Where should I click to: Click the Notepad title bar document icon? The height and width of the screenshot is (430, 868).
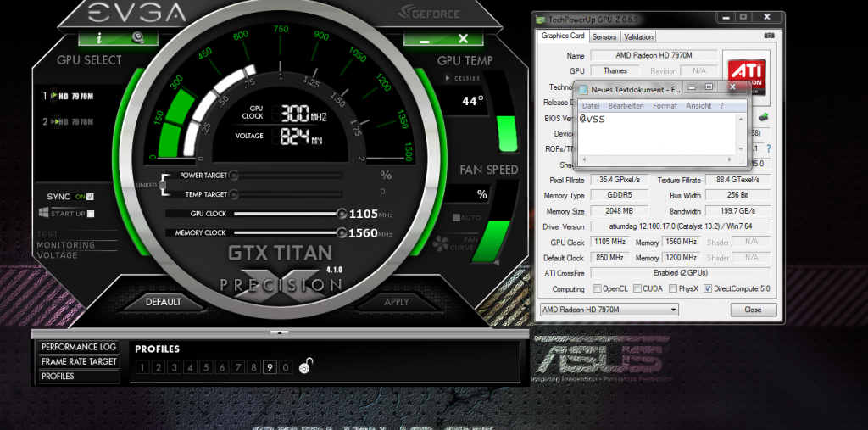tap(583, 89)
